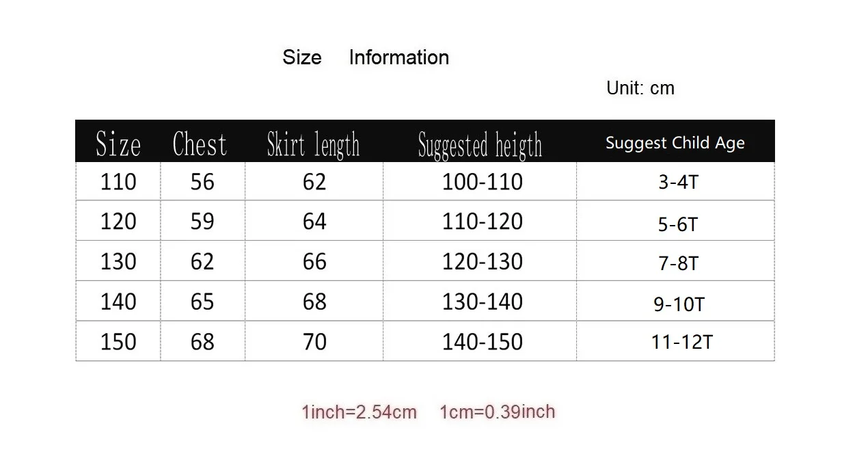Image resolution: width=868 pixels, height=465 pixels.
Task: Click chest value 56
Action: (202, 181)
